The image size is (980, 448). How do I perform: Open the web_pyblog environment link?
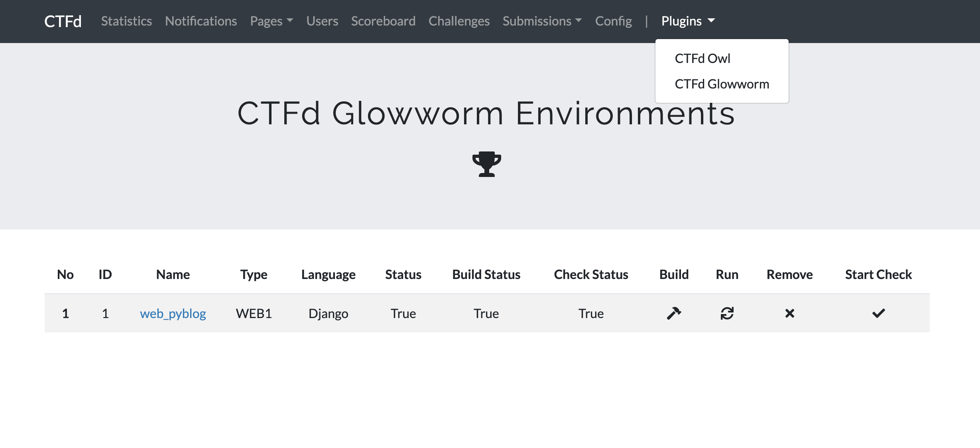click(173, 314)
